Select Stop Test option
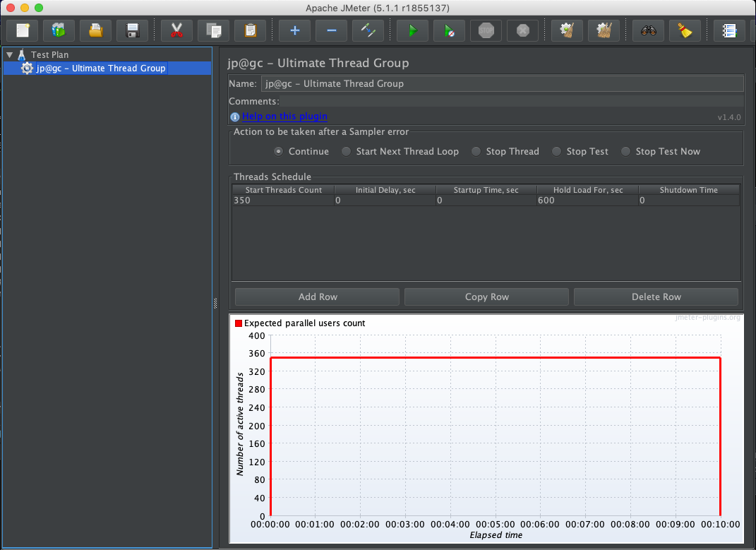 556,152
